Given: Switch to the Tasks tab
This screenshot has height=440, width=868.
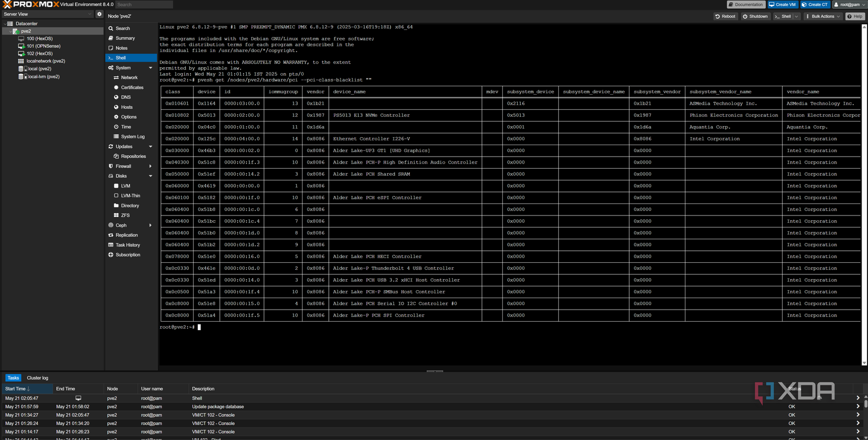Looking at the screenshot, I should point(13,378).
